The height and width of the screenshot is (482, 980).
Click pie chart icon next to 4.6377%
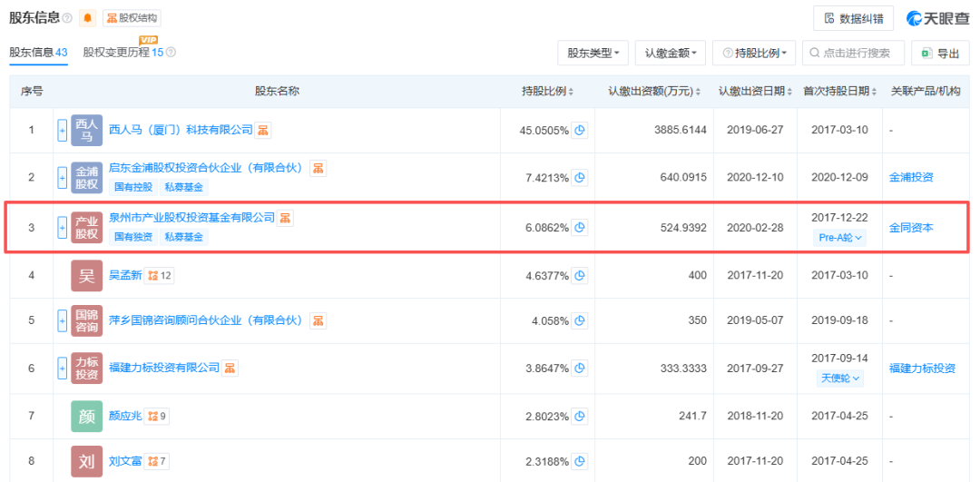tap(580, 275)
